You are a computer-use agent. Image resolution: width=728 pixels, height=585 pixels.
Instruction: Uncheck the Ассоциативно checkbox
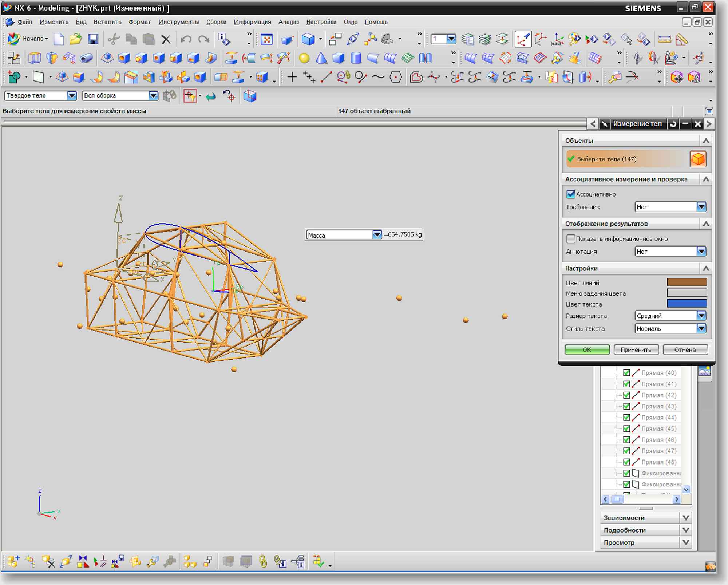pyautogui.click(x=570, y=194)
